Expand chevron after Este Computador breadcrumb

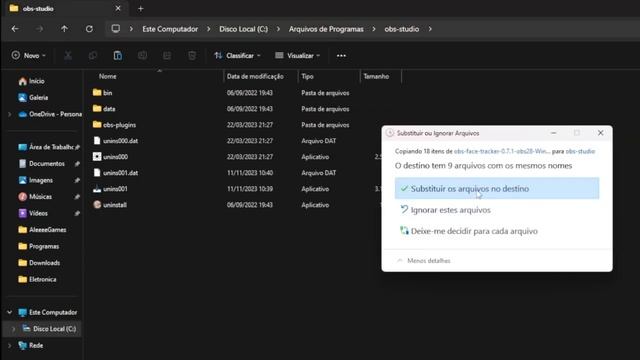[209, 29]
